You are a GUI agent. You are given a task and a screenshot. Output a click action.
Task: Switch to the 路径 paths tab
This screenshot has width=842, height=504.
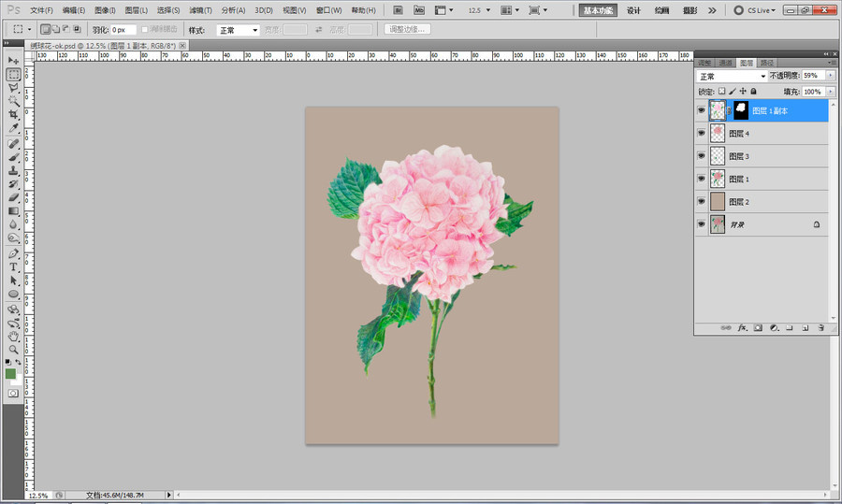pos(767,63)
